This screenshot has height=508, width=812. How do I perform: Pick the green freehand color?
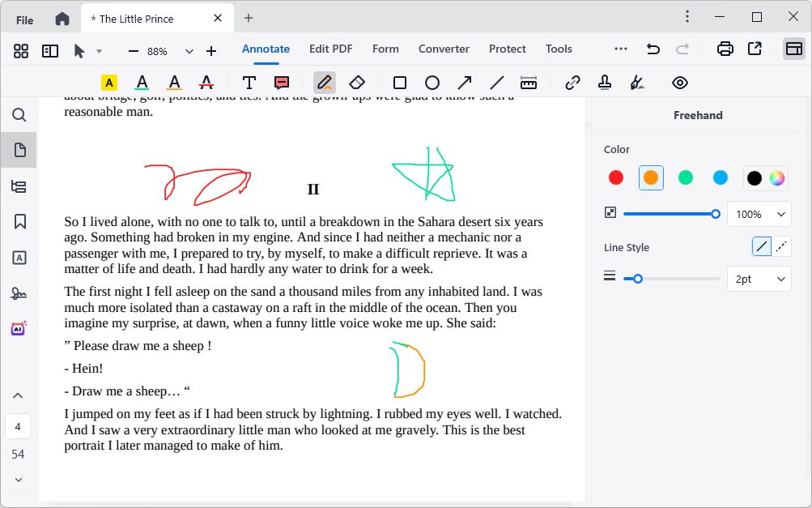(x=685, y=177)
